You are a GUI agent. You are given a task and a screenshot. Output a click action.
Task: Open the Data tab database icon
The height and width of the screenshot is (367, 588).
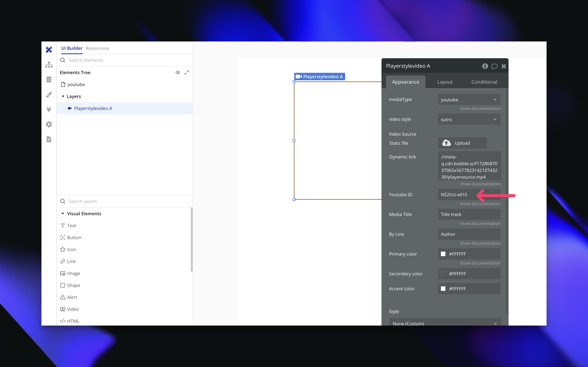[x=49, y=80]
